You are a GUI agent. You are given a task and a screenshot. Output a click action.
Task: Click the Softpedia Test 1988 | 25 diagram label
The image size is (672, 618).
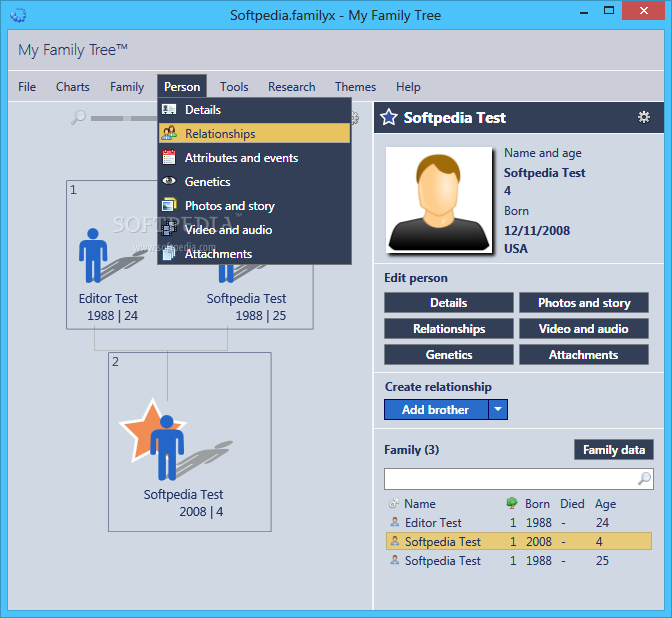pos(246,307)
